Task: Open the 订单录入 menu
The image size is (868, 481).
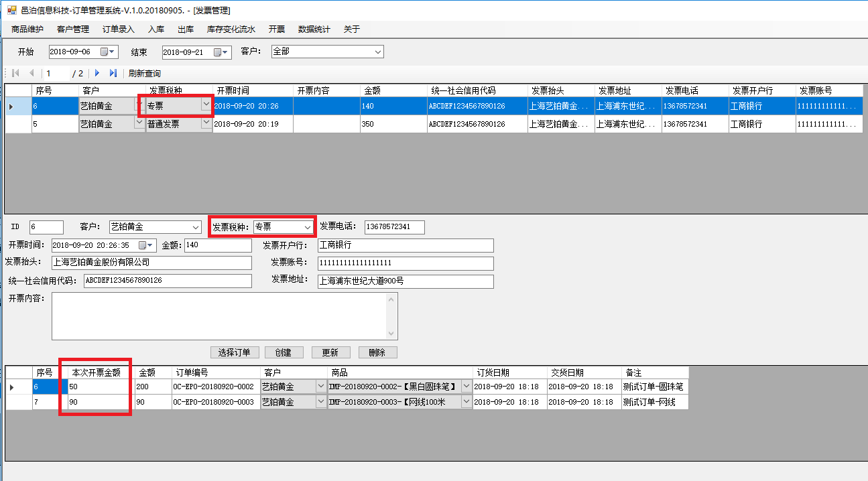Action: (x=119, y=29)
